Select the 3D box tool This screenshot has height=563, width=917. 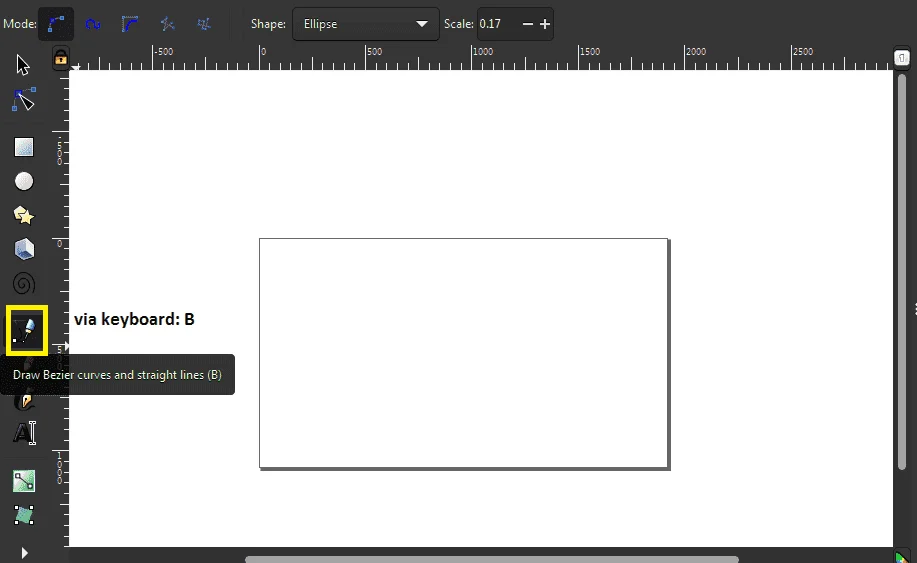24,249
